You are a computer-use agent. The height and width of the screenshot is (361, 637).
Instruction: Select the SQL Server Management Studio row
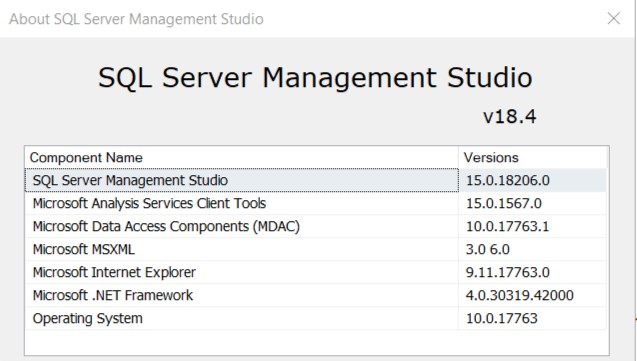pos(316,180)
